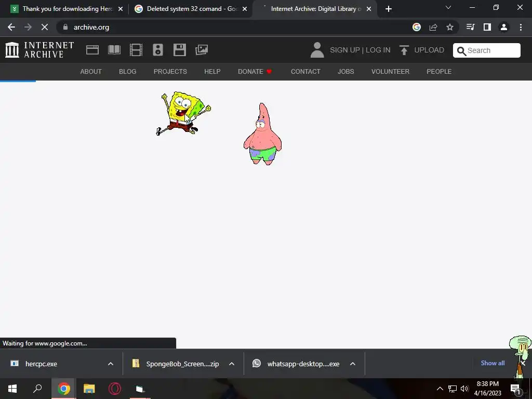Click Show all downloads

pos(493,363)
